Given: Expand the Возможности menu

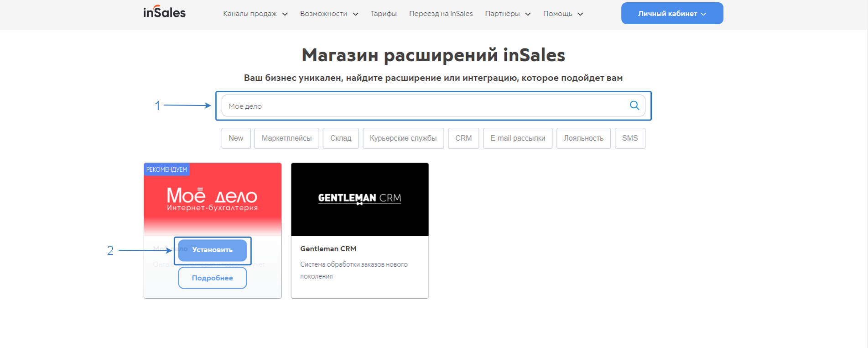Looking at the screenshot, I should coord(329,14).
